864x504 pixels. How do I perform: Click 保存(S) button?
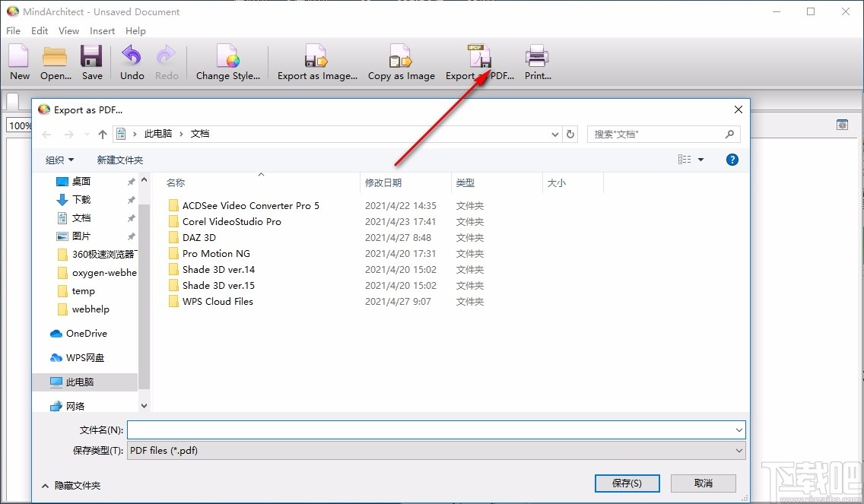(x=627, y=483)
